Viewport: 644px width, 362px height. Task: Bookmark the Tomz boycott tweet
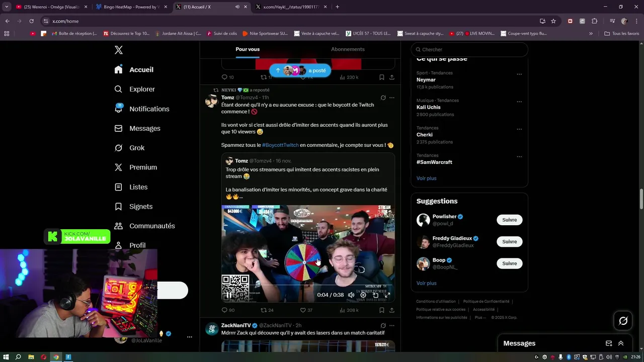click(x=382, y=310)
